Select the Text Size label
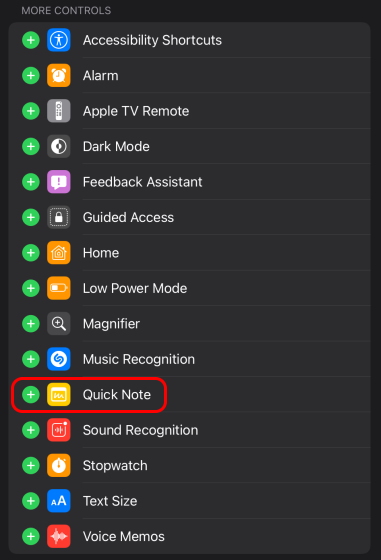The width and height of the screenshot is (381, 560). pyautogui.click(x=110, y=501)
